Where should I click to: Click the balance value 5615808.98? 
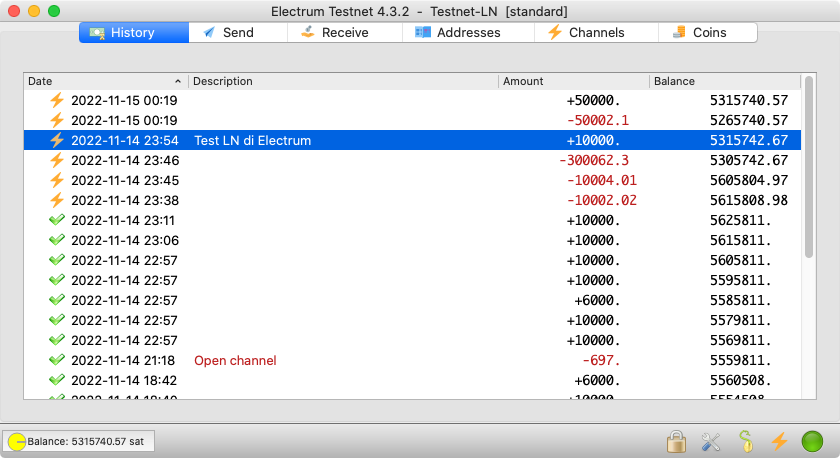click(749, 200)
